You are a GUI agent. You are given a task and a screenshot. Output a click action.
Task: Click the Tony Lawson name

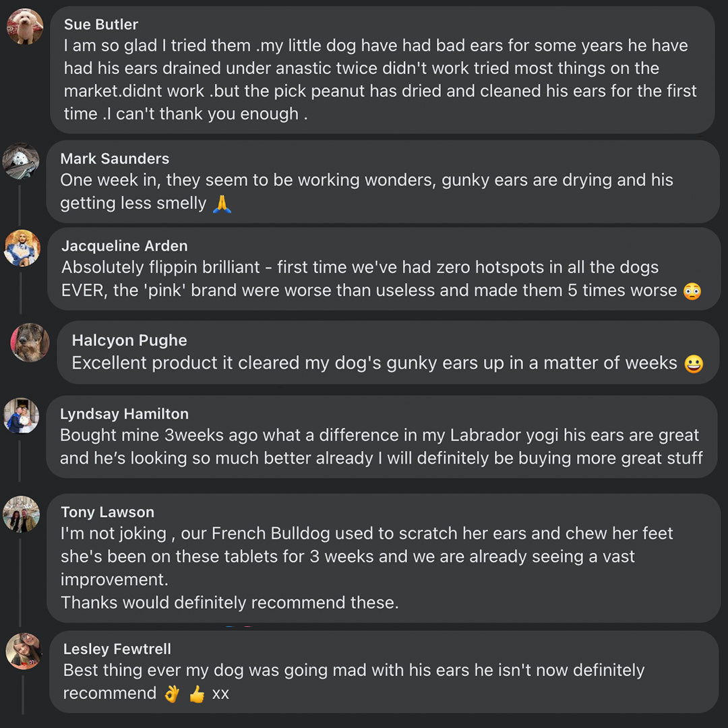(107, 512)
